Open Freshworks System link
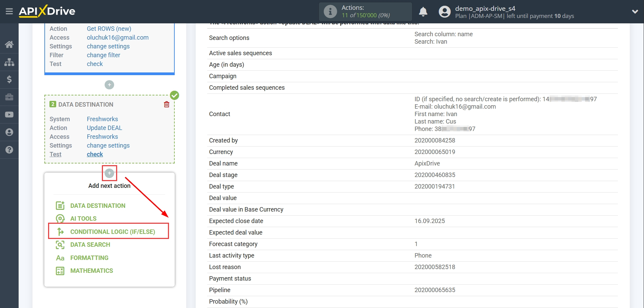The image size is (644, 308). click(x=102, y=119)
